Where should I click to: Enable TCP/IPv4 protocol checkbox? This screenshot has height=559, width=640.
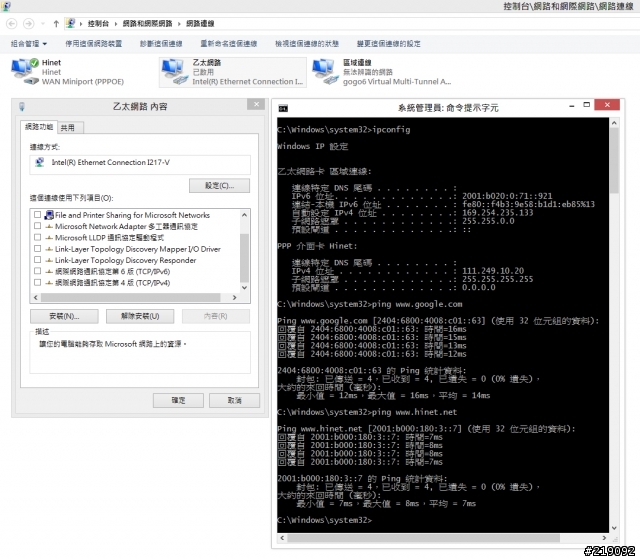coord(38,282)
